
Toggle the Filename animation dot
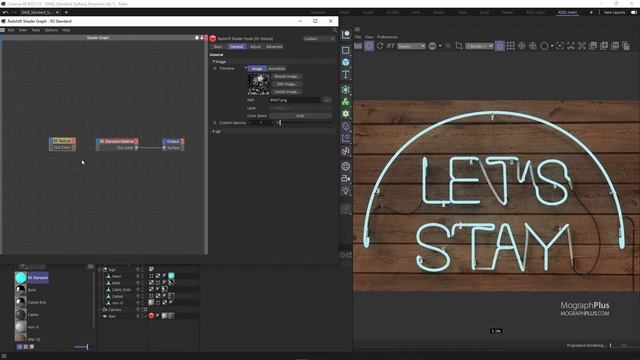(215, 69)
